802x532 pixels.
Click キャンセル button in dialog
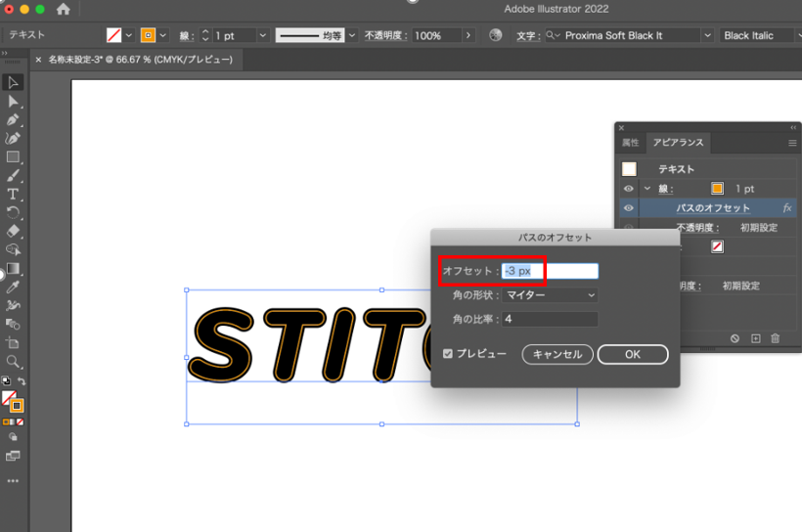(557, 354)
